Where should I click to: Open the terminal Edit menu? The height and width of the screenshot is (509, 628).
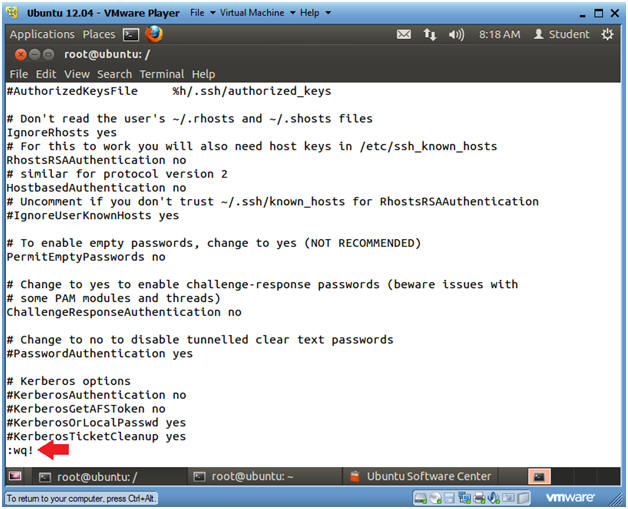46,74
